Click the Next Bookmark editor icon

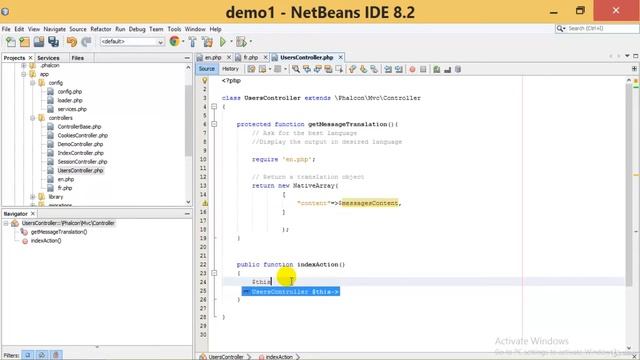pos(363,69)
